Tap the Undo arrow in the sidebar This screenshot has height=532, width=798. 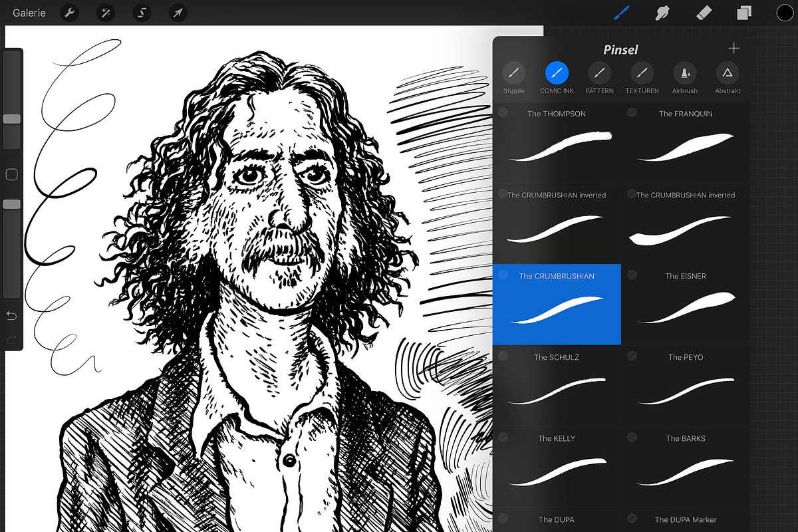[11, 315]
